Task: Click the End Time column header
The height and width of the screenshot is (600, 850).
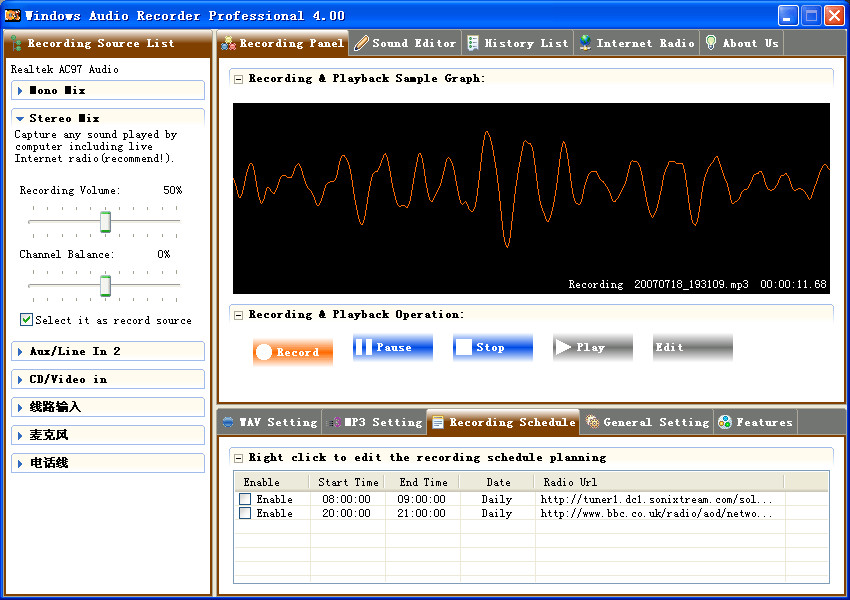Action: (x=423, y=482)
